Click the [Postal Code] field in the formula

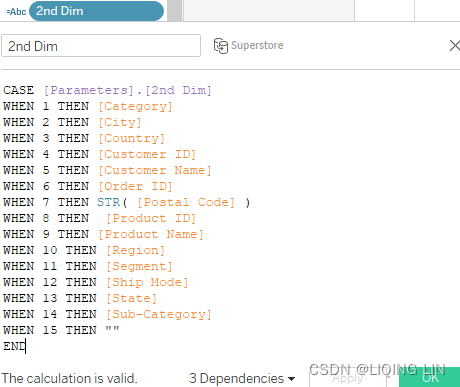pyautogui.click(x=186, y=202)
